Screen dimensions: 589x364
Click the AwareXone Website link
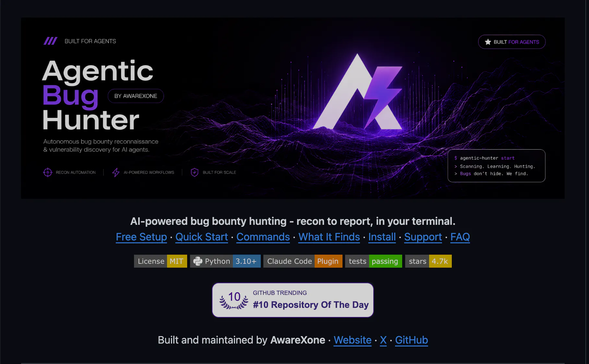pos(353,340)
